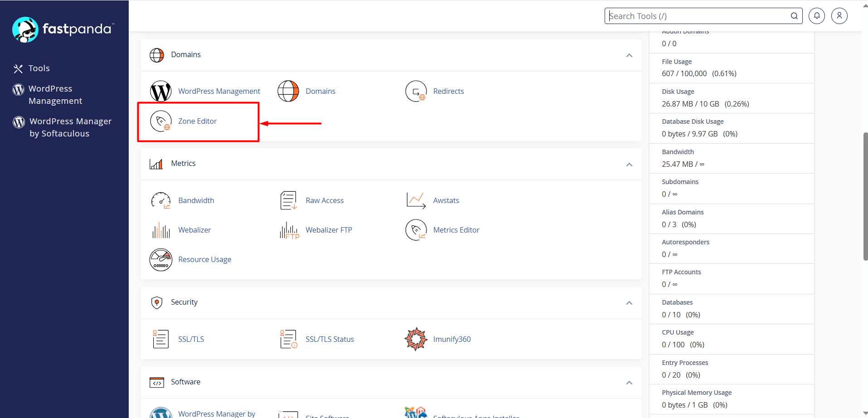
Task: Open the user account icon
Action: click(x=839, y=16)
